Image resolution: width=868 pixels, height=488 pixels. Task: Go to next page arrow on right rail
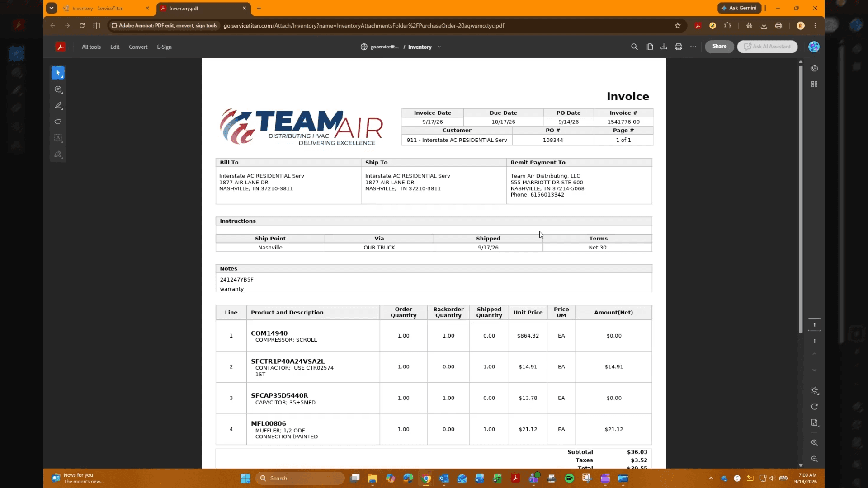click(x=814, y=370)
